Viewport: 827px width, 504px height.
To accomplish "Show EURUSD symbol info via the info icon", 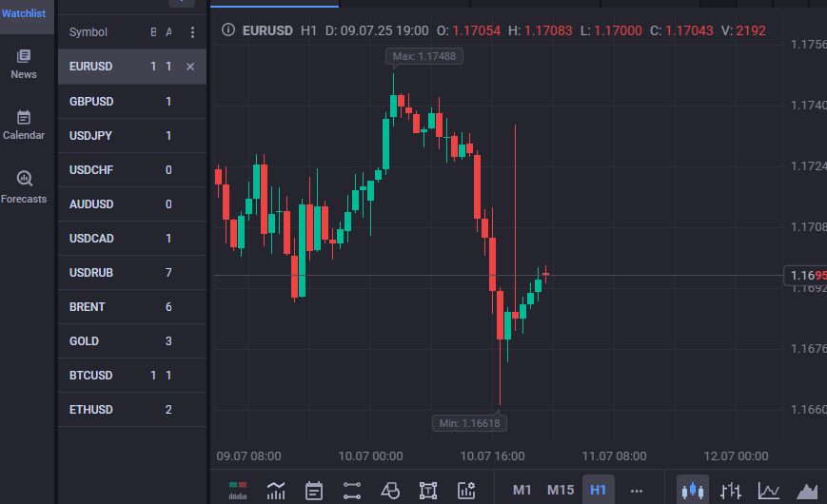I will click(227, 30).
